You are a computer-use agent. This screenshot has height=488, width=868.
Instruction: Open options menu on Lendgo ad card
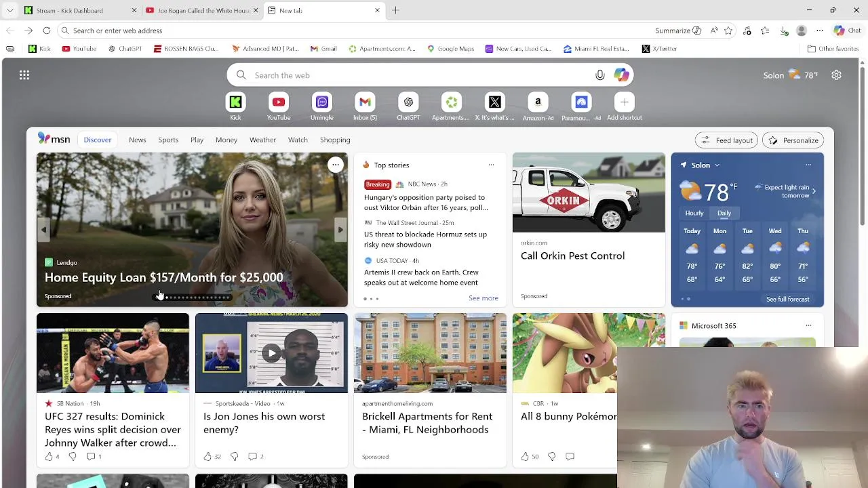336,165
